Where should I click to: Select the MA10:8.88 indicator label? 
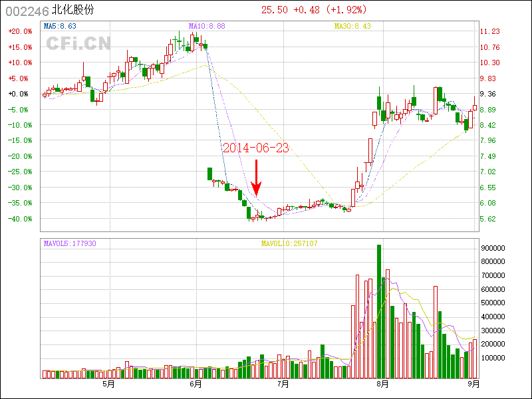coord(207,26)
